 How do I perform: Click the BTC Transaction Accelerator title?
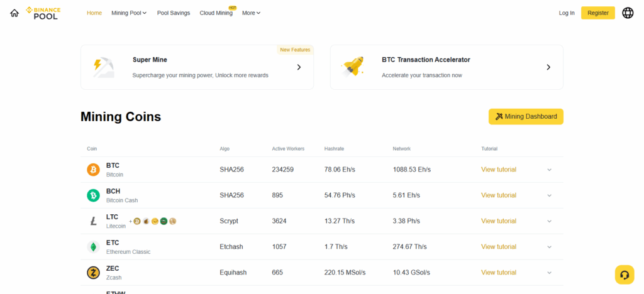(x=426, y=60)
